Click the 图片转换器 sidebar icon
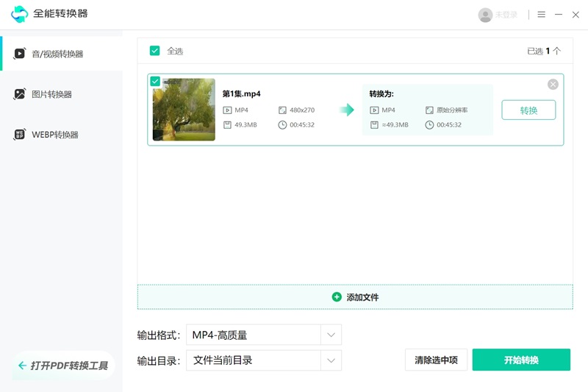 tap(20, 94)
